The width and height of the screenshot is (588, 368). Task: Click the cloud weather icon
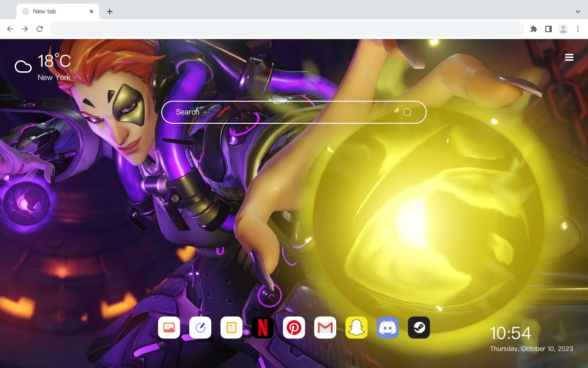pyautogui.click(x=23, y=67)
